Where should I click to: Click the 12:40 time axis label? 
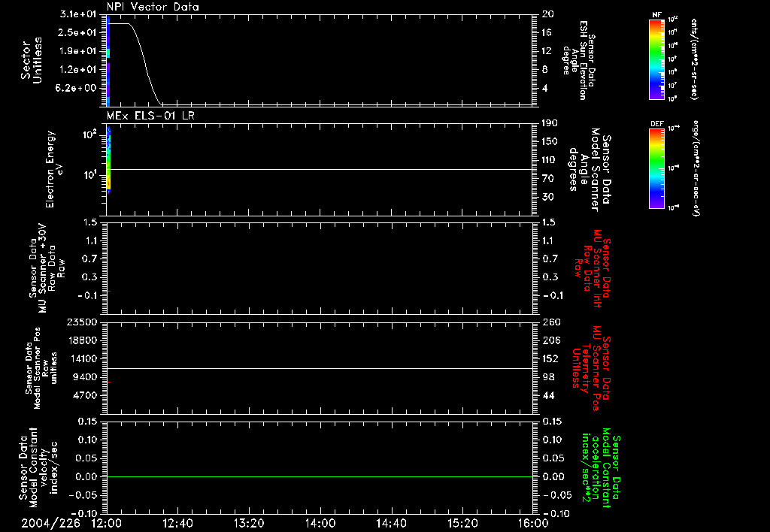(177, 523)
